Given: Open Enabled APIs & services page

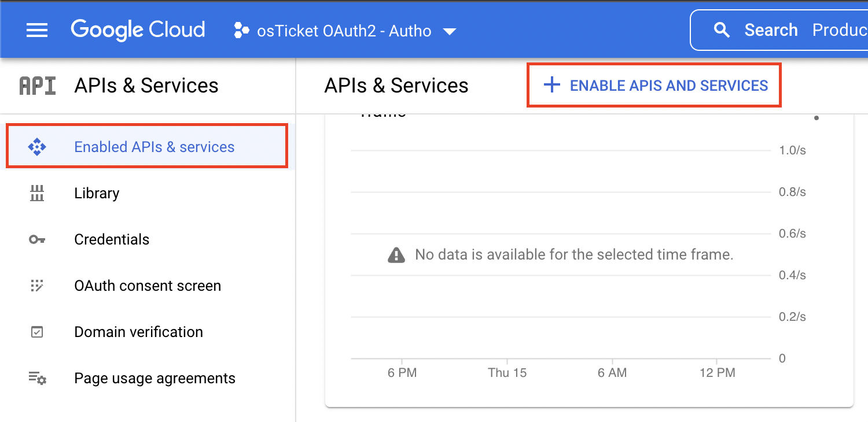Looking at the screenshot, I should (x=147, y=146).
